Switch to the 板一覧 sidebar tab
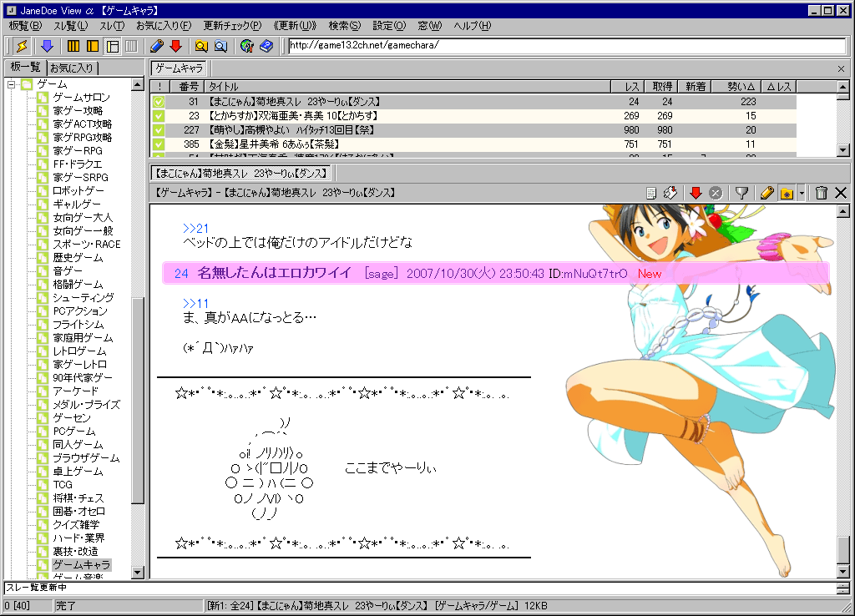The height and width of the screenshot is (616, 855). tap(26, 67)
